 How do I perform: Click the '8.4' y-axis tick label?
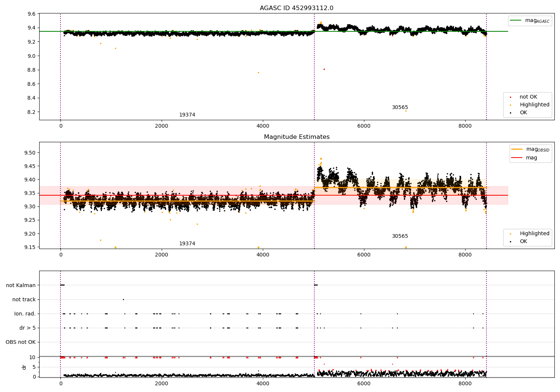(x=31, y=98)
